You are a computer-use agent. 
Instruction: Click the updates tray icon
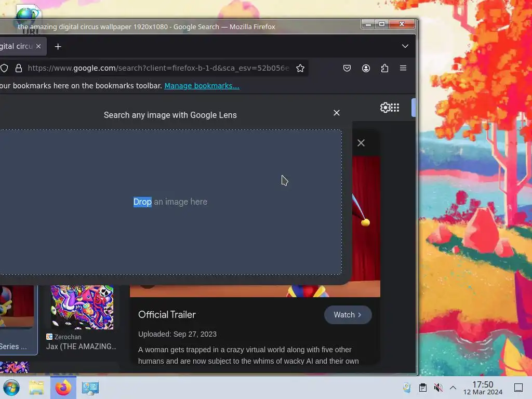pyautogui.click(x=406, y=388)
